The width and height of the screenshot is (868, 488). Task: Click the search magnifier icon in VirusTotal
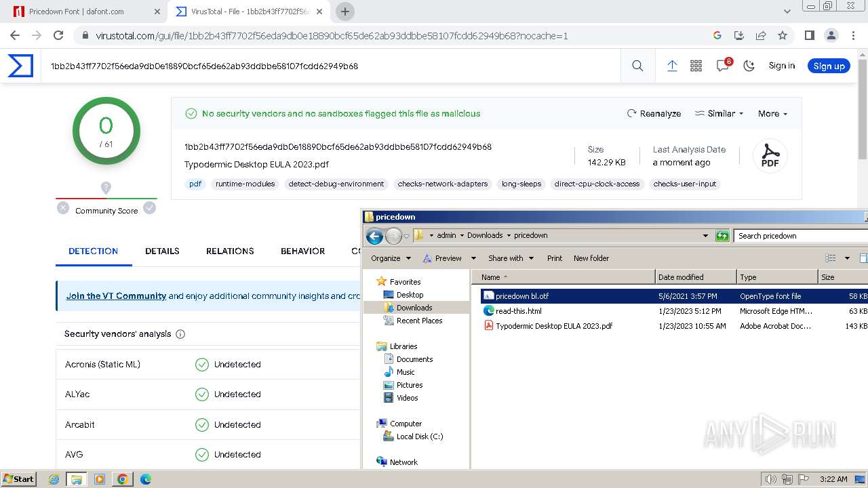(637, 66)
